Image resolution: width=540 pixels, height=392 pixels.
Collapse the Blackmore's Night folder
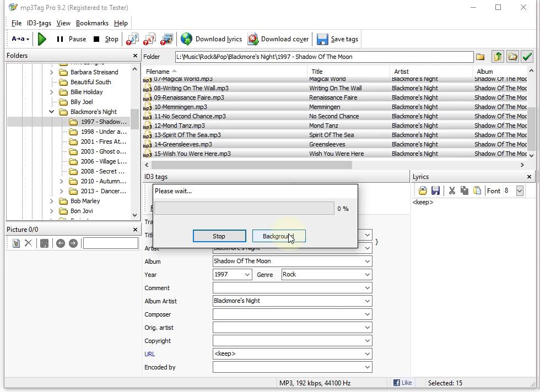(x=51, y=112)
